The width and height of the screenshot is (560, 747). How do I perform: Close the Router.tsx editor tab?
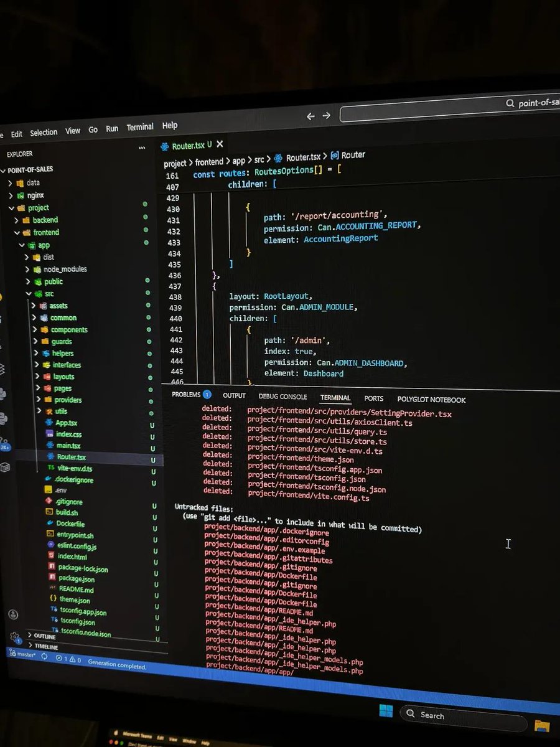pyautogui.click(x=220, y=145)
